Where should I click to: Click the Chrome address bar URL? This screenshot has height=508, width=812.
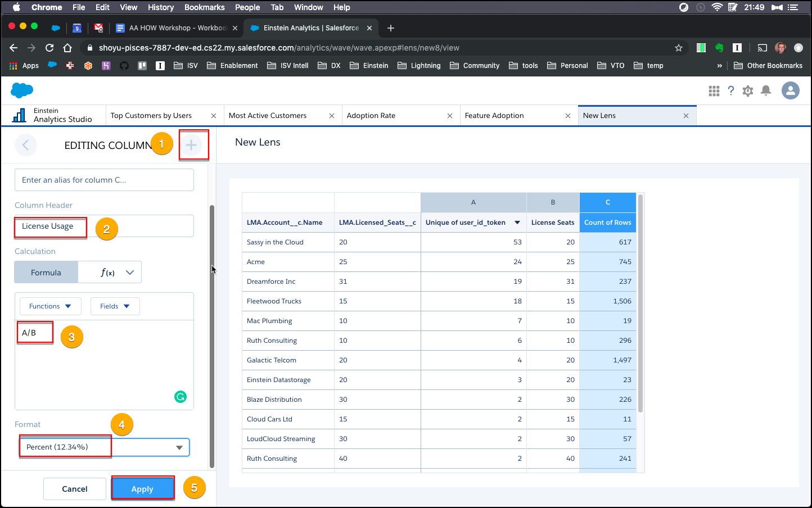coord(279,48)
